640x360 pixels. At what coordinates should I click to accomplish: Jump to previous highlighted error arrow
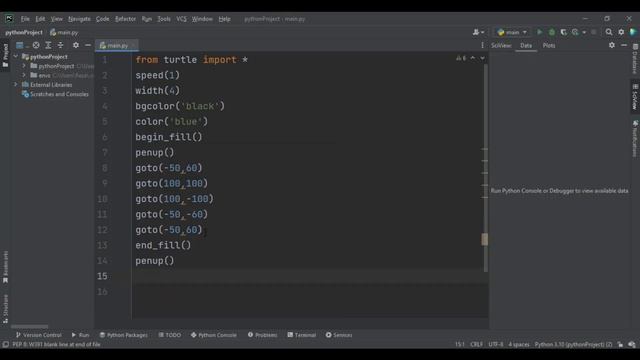tap(473, 58)
